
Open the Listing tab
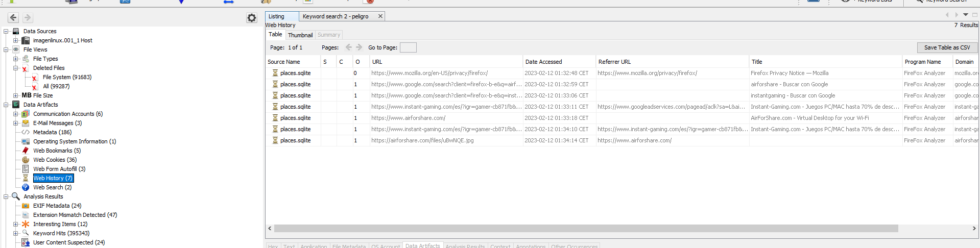point(276,16)
